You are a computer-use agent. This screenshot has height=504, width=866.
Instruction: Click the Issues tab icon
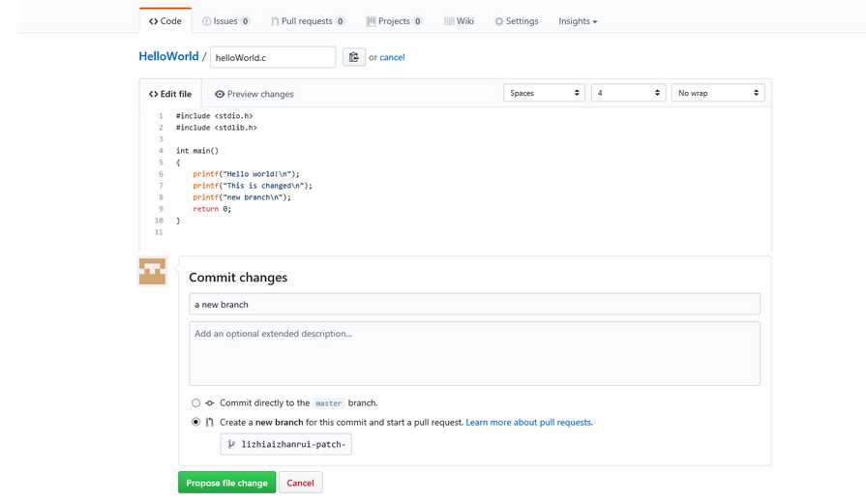207,21
